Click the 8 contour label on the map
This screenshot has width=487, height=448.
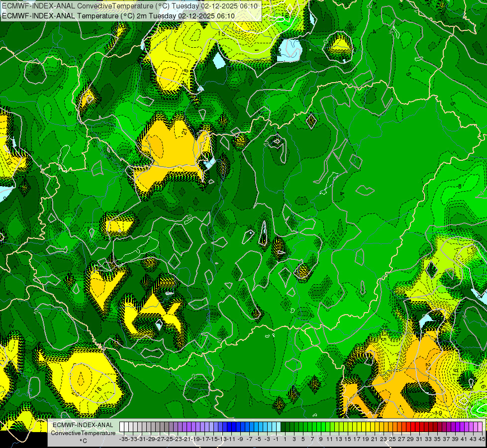pos(460,187)
